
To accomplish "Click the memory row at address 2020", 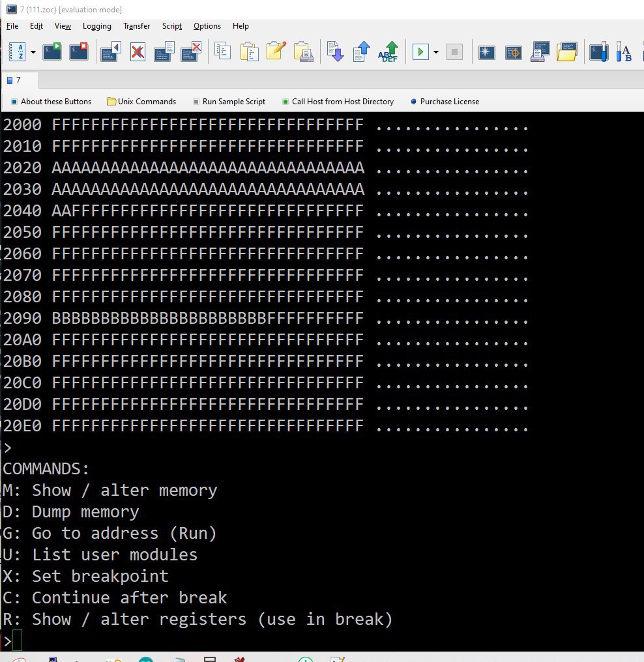I will pyautogui.click(x=266, y=167).
